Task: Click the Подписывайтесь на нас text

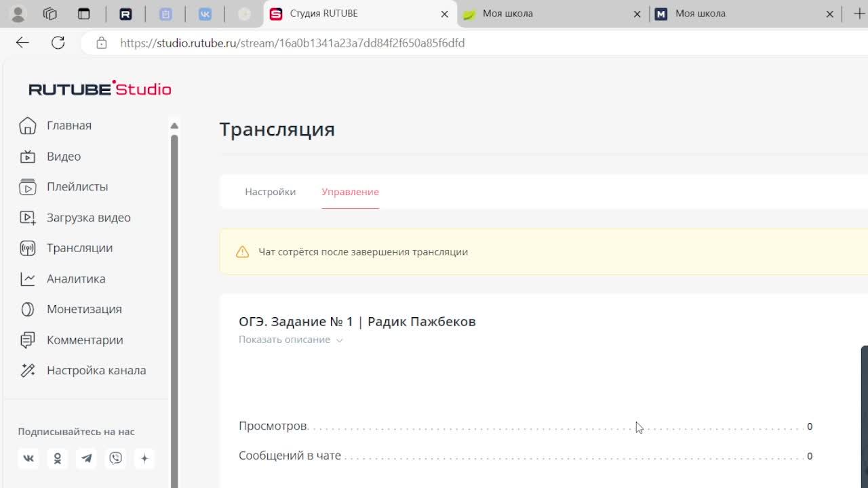Action: pos(76,432)
